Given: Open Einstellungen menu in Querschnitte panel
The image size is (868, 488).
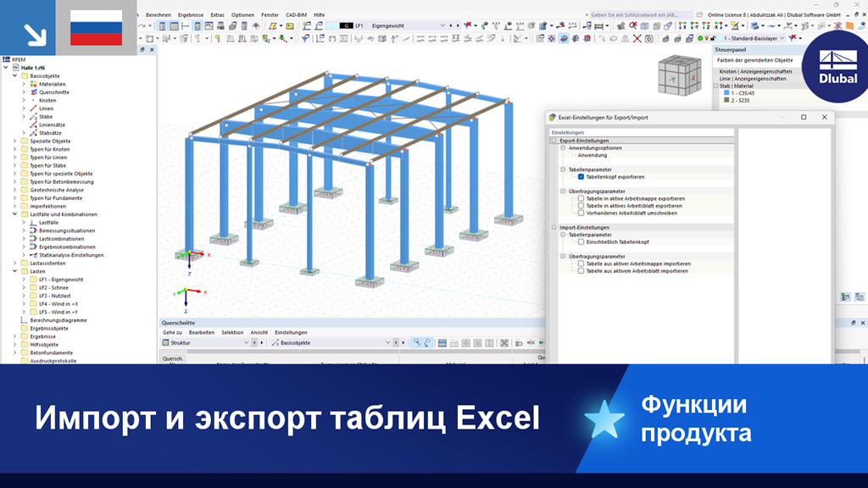Looking at the screenshot, I should (291, 332).
